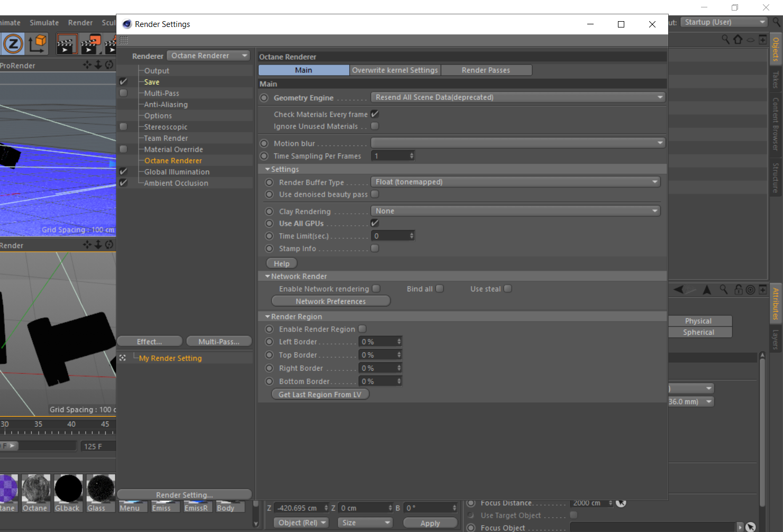Check Enable Render Region box

362,328
